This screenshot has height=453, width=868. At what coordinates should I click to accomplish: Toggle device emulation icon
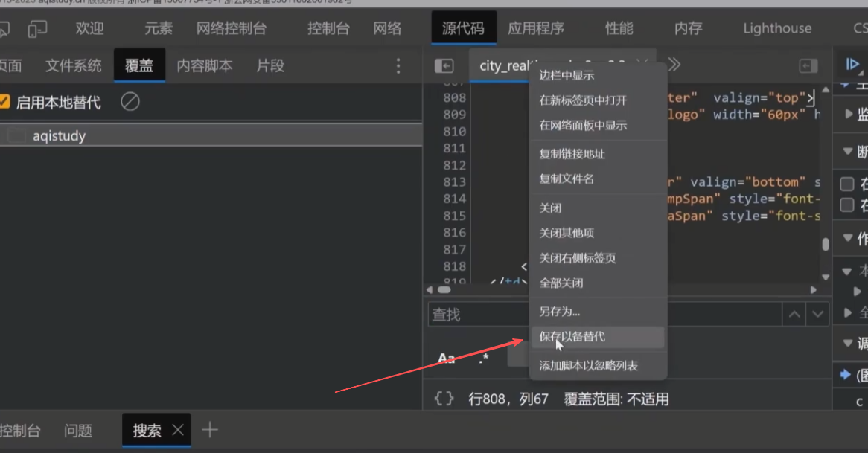(38, 29)
